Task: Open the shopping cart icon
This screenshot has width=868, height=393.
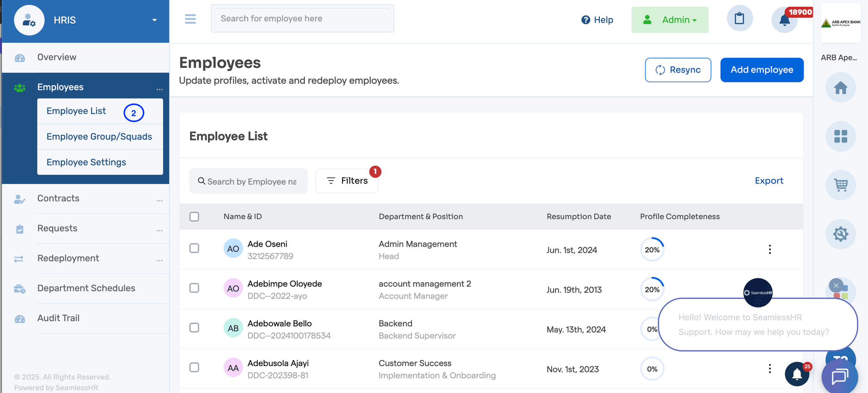Action: coord(841,185)
